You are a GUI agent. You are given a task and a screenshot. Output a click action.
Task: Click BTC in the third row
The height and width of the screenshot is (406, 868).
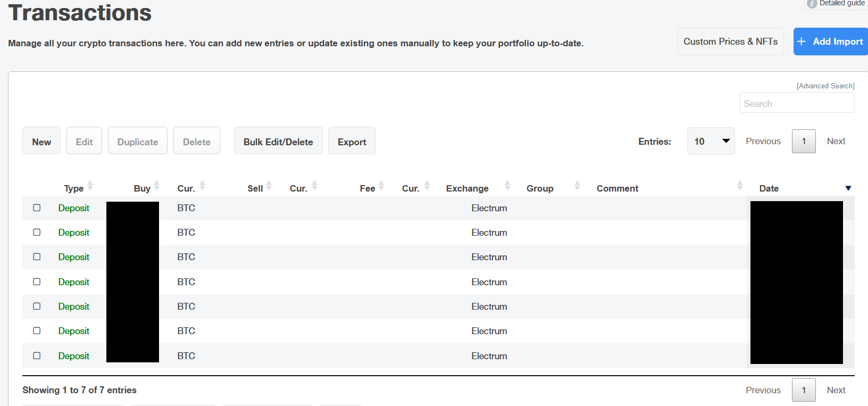186,257
